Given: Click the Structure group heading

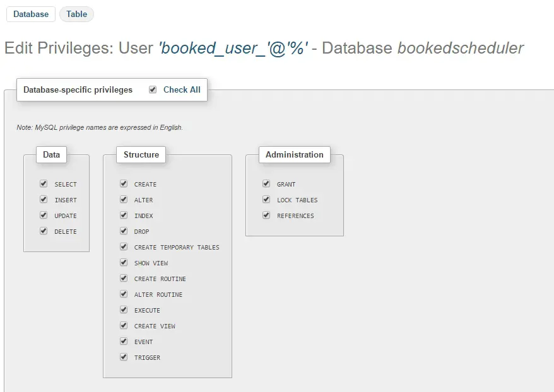Looking at the screenshot, I should [x=141, y=154].
